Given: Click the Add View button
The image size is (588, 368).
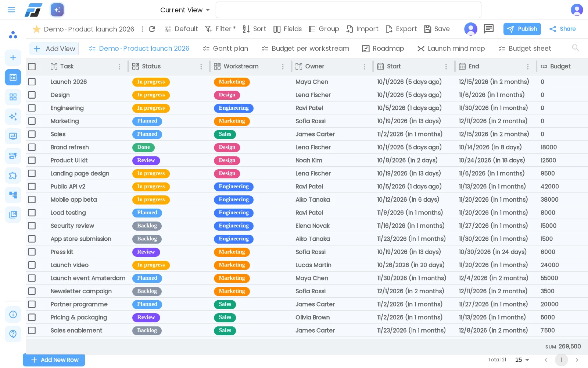Looking at the screenshot, I should [54, 49].
